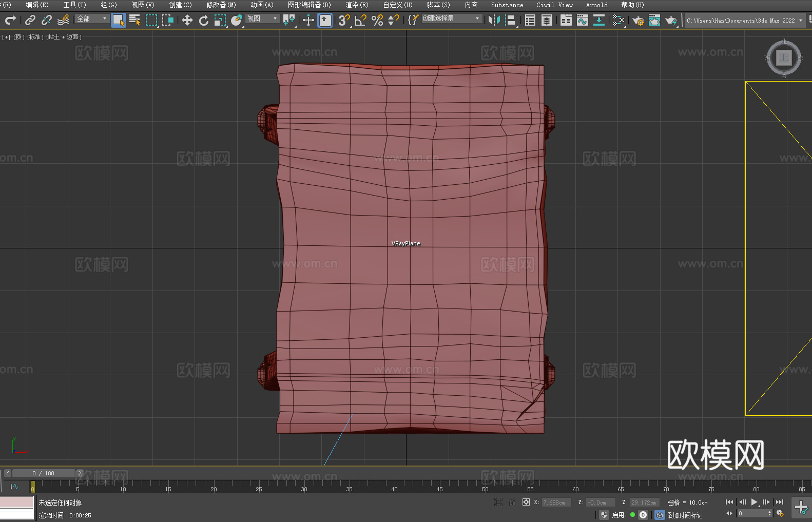812x522 pixels.
Task: Open the Time Configuration clock icon
Action: click(780, 513)
